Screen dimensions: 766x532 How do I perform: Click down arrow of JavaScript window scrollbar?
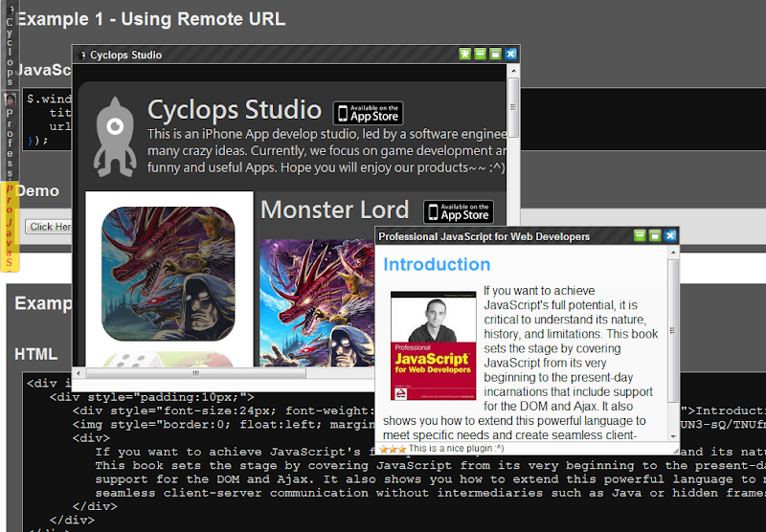(x=673, y=436)
